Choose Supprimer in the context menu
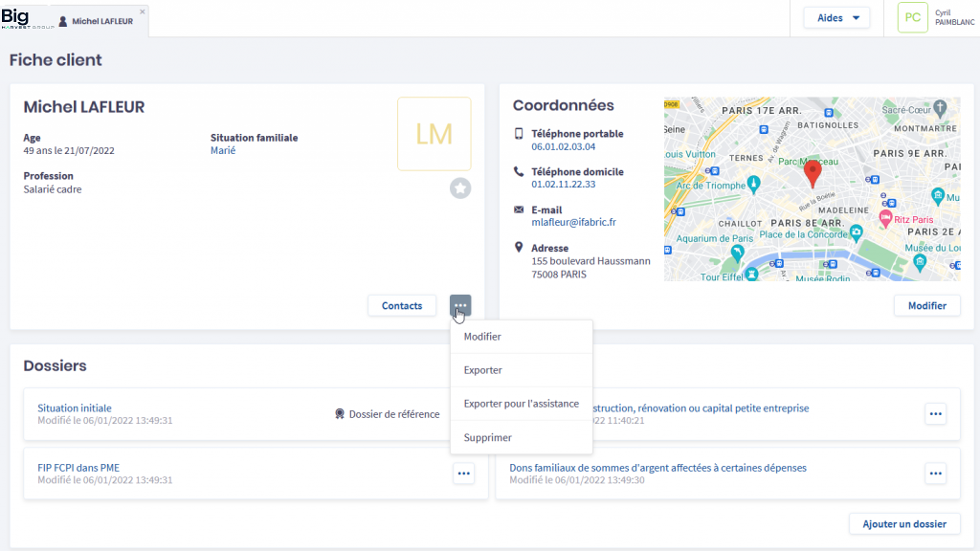Image resolution: width=980 pixels, height=551 pixels. point(487,437)
